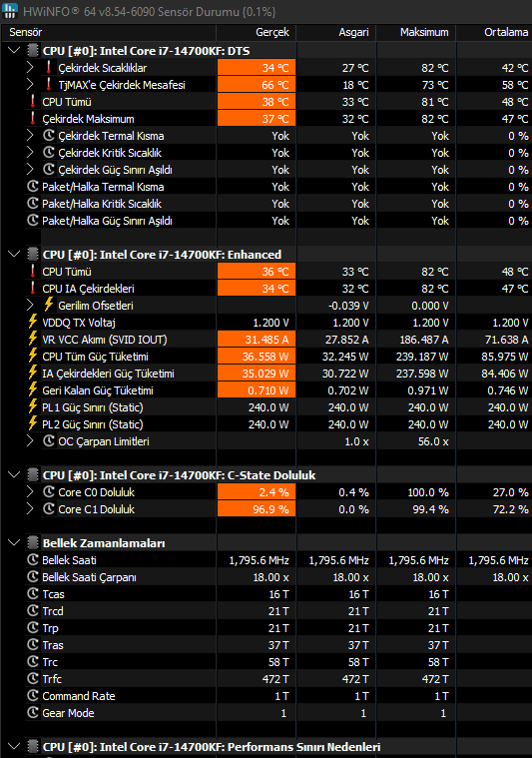Viewport: 532px width, 758px height.
Task: Click clock icon of Bellek Saati row
Action: click(32, 560)
